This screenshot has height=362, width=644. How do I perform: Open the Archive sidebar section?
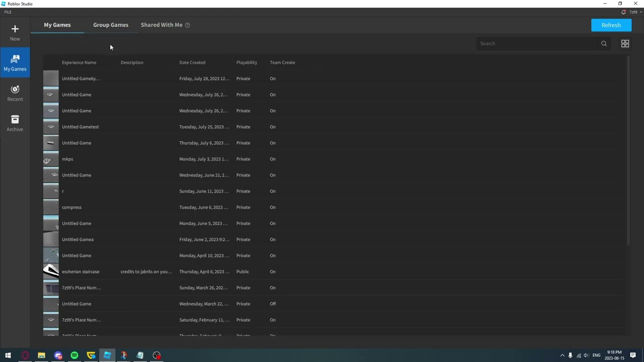click(15, 123)
